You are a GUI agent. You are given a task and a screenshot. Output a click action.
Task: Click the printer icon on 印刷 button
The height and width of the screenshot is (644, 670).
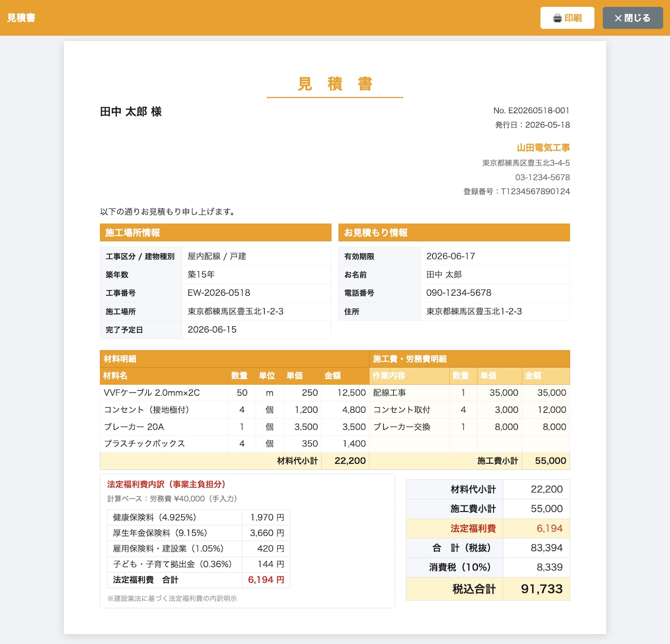tap(557, 18)
